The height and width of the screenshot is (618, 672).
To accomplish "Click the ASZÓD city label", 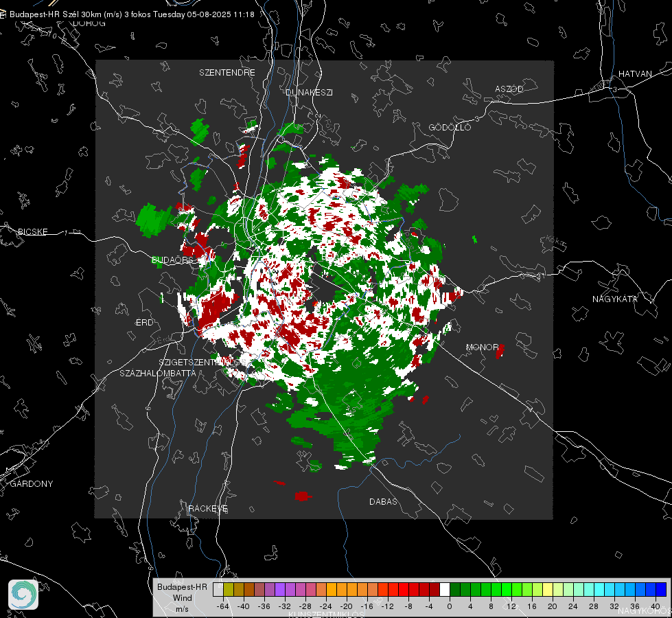I will pyautogui.click(x=509, y=89).
